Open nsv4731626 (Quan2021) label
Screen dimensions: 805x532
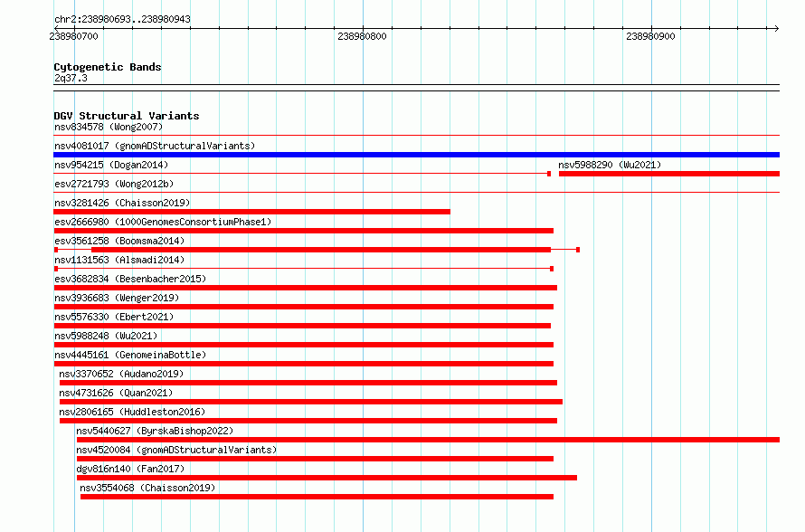coord(116,393)
